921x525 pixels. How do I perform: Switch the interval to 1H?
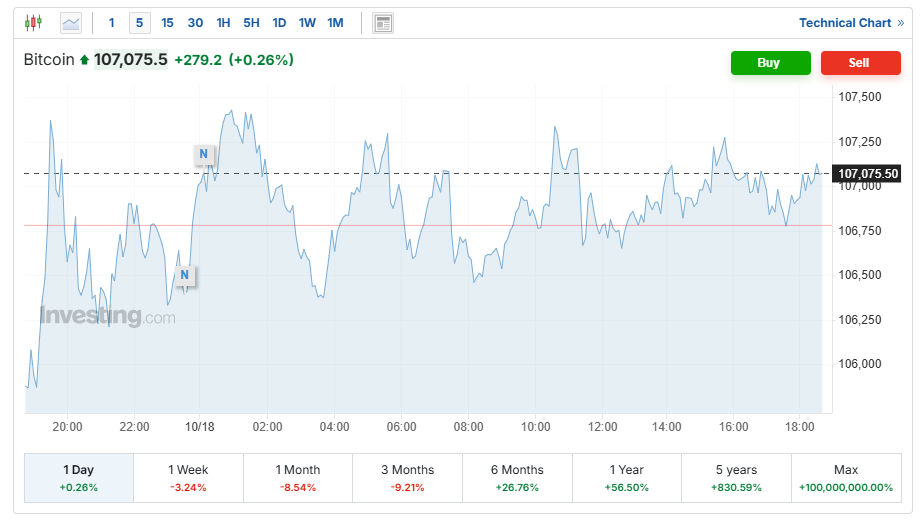pyautogui.click(x=223, y=22)
